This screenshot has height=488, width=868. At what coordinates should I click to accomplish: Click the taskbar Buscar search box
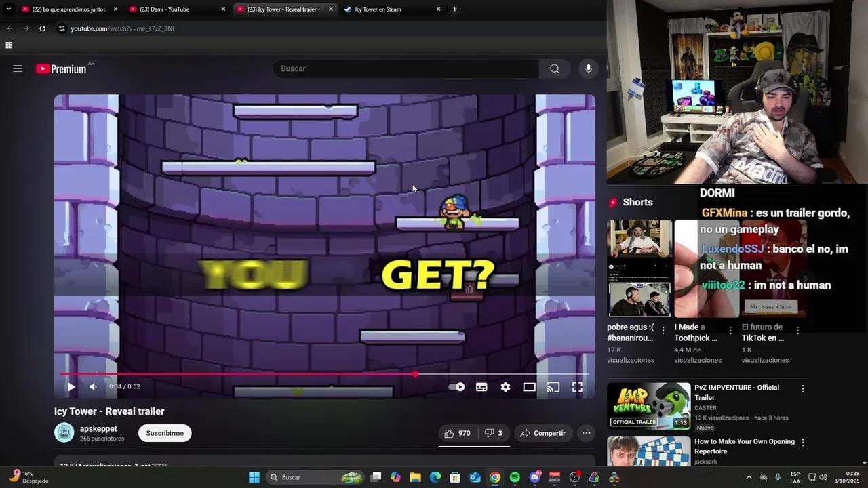pos(317,477)
